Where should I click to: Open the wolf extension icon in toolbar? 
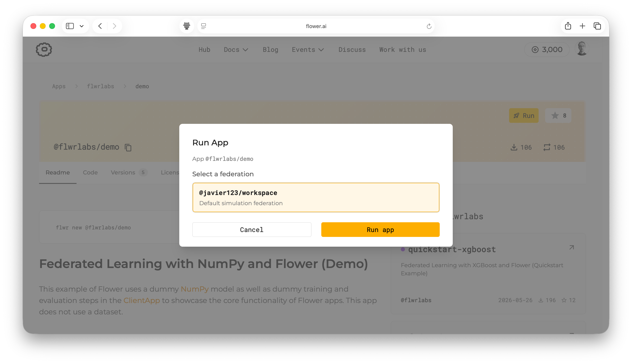tap(187, 26)
